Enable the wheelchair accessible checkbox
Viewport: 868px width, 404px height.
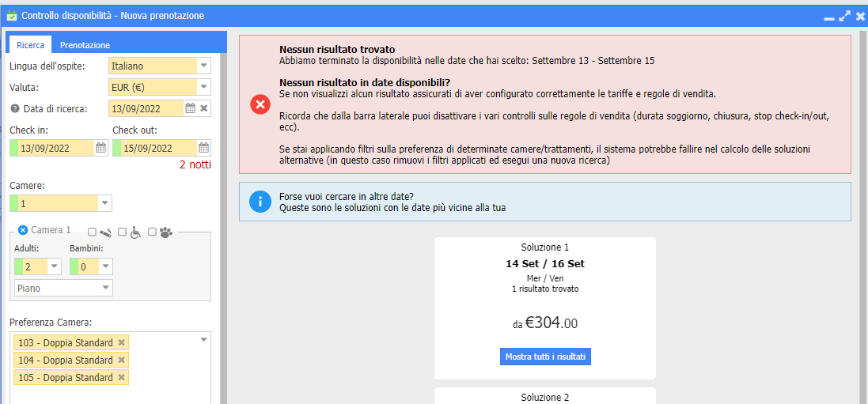point(123,232)
